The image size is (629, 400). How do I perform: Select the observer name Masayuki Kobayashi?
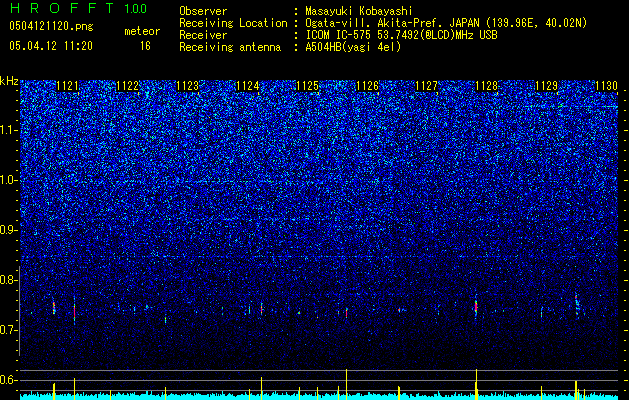(358, 11)
